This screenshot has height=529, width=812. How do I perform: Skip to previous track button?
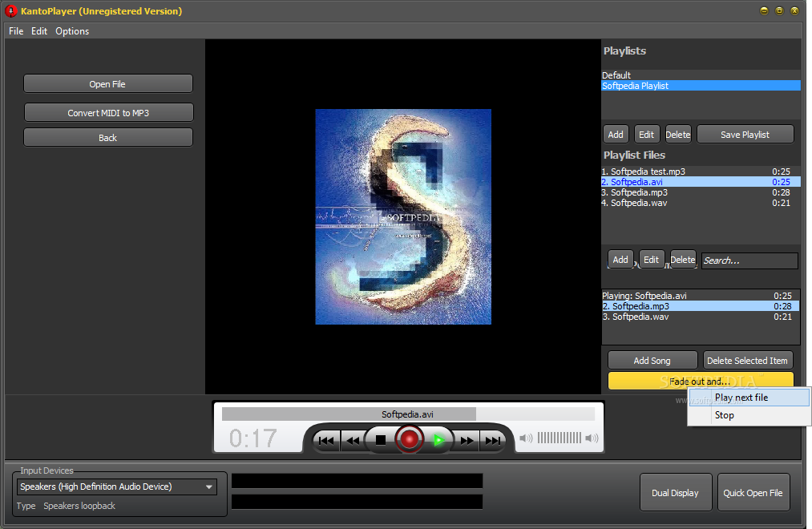(326, 441)
